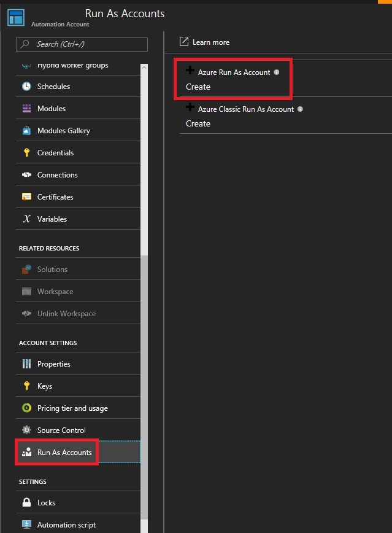The width and height of the screenshot is (392, 533).
Task: Open Properties under Account Settings
Action: (x=78, y=364)
